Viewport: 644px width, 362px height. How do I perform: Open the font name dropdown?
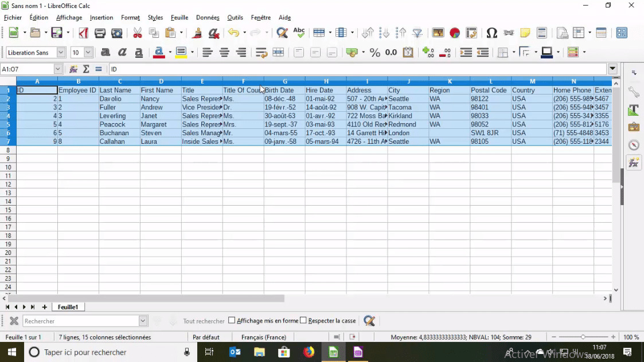tap(60, 52)
